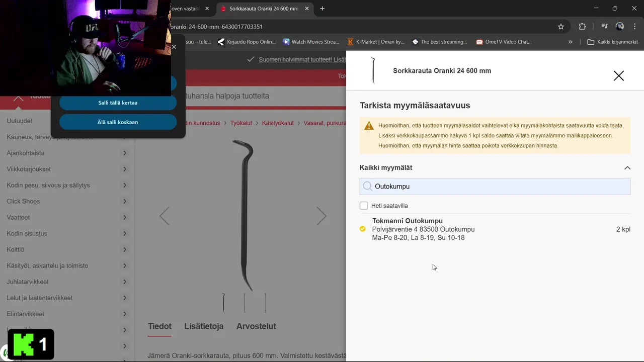Close the Sorkkarauta Oranki tab

(307, 9)
